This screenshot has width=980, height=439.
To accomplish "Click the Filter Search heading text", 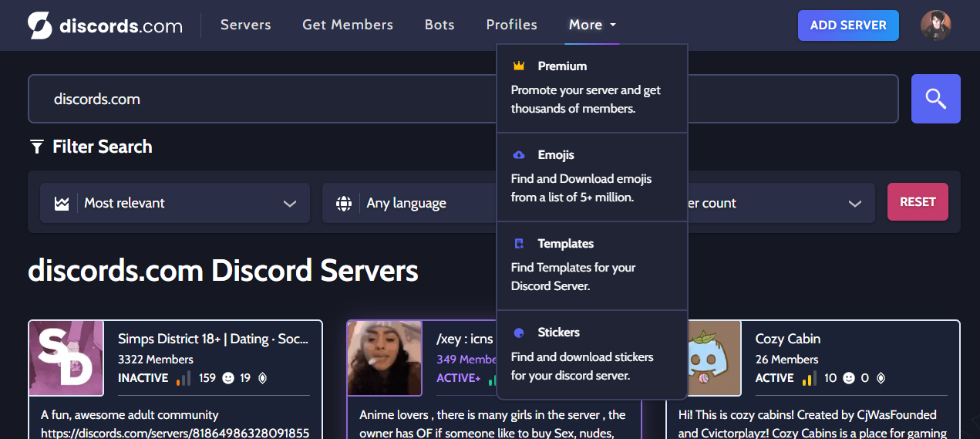I will (x=103, y=147).
